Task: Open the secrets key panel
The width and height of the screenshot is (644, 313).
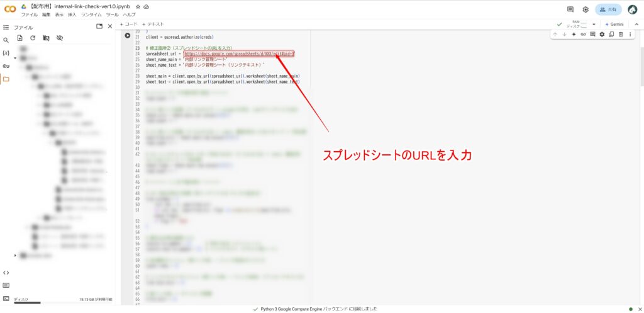Action: click(x=6, y=66)
